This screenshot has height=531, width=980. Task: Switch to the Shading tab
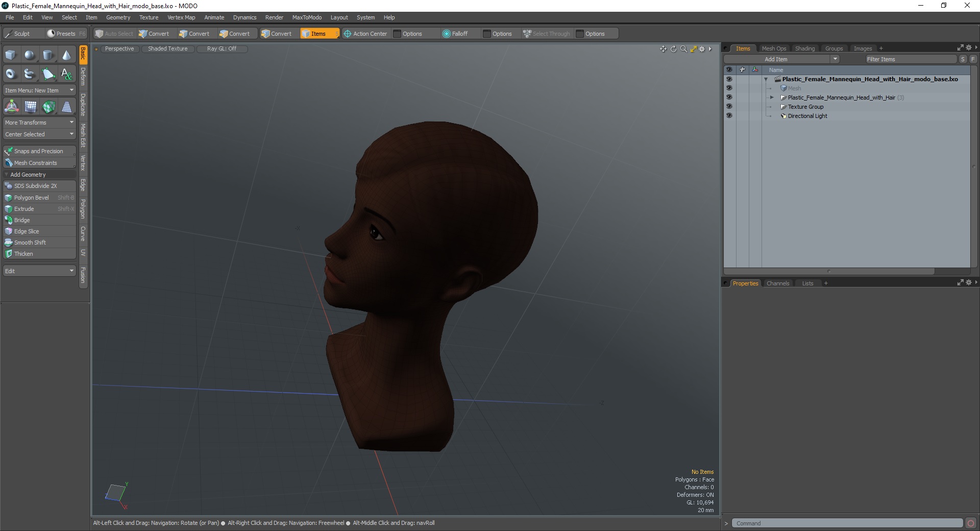pyautogui.click(x=805, y=49)
